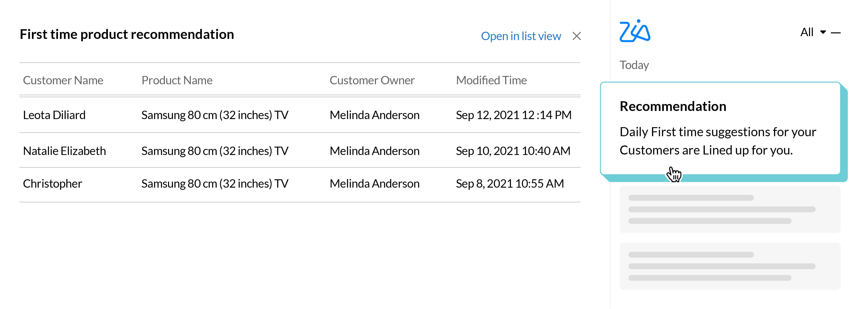
Task: Click Open in list view link
Action: click(x=521, y=36)
